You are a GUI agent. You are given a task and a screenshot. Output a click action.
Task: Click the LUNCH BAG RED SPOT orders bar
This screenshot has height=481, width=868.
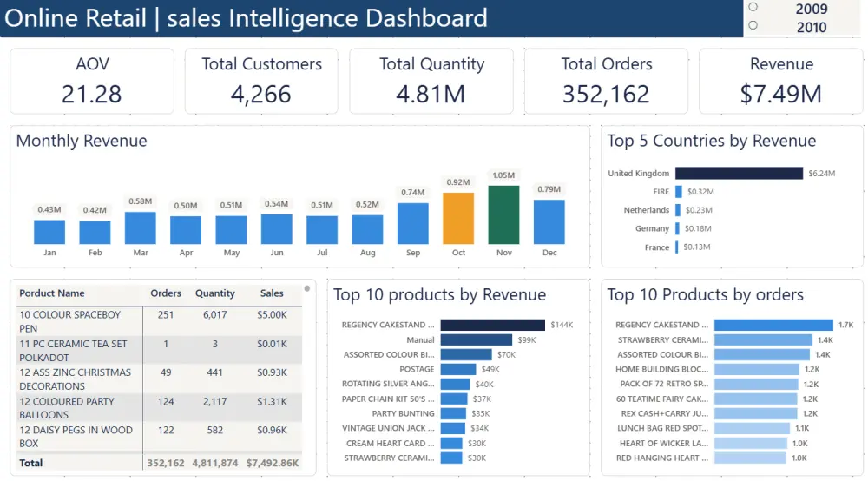752,428
